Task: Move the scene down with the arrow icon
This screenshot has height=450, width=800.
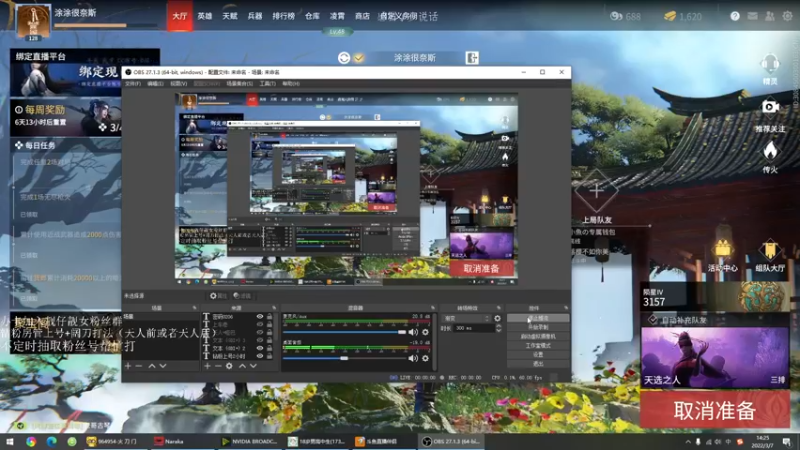Action: click(163, 366)
